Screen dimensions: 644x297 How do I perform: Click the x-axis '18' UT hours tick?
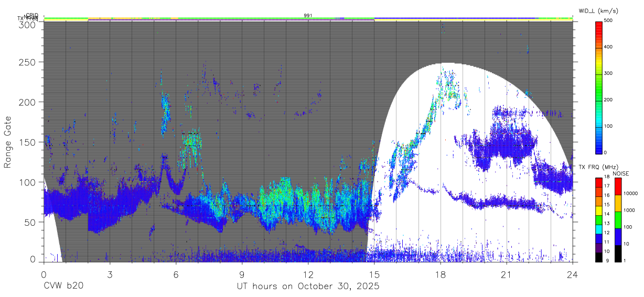[441, 274]
